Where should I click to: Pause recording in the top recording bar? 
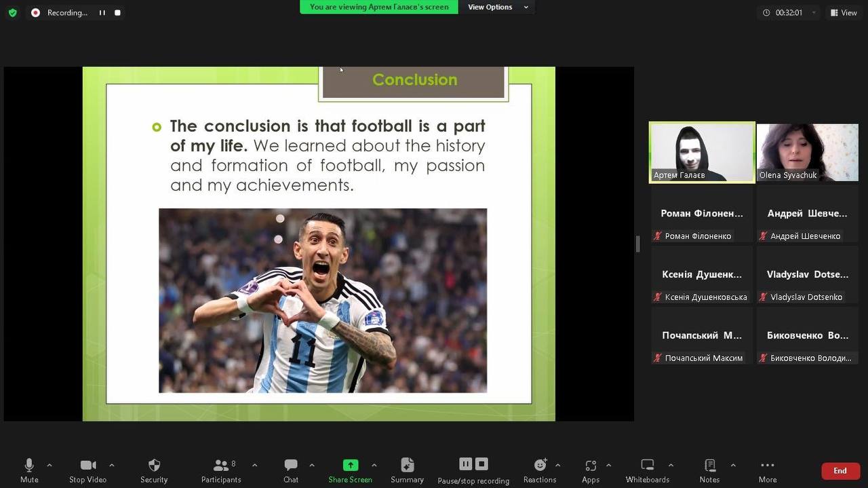tap(102, 13)
